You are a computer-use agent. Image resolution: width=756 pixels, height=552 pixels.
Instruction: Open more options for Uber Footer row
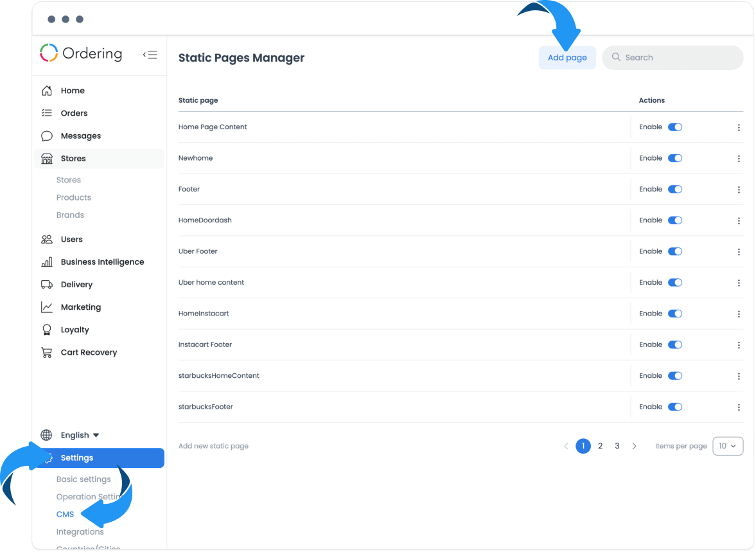(x=739, y=252)
